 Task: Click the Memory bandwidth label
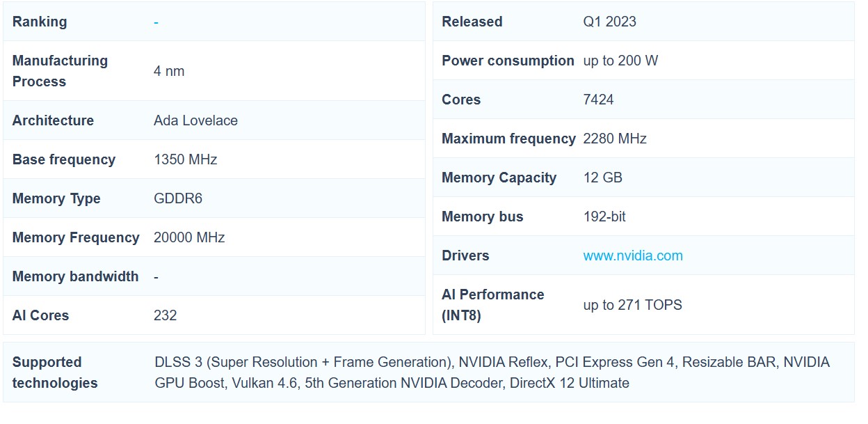75,276
